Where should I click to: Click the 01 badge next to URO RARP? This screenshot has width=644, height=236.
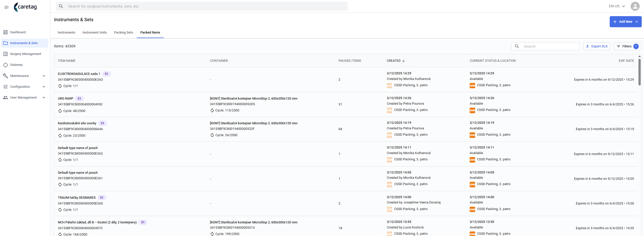(79, 99)
